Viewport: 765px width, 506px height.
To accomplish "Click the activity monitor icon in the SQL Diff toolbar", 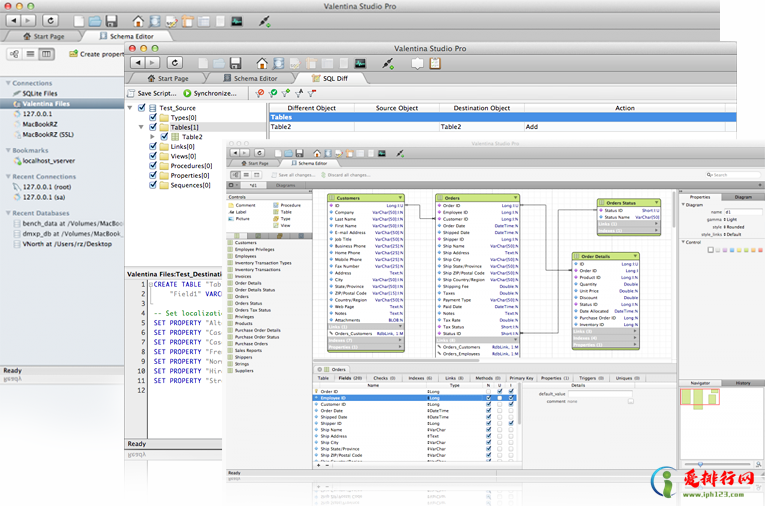I will (359, 63).
